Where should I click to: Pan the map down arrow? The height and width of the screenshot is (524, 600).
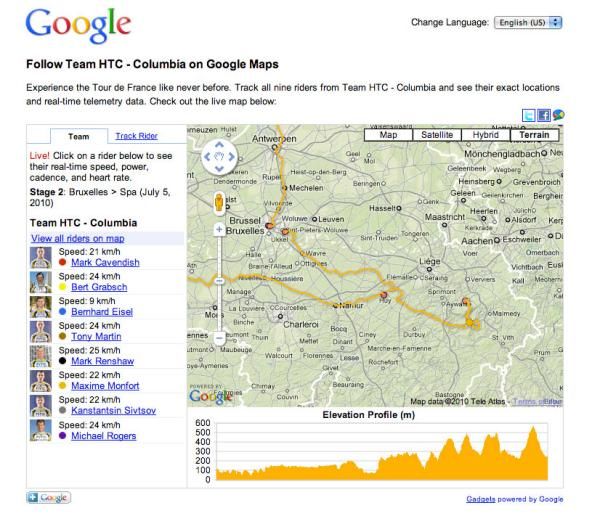(219, 168)
